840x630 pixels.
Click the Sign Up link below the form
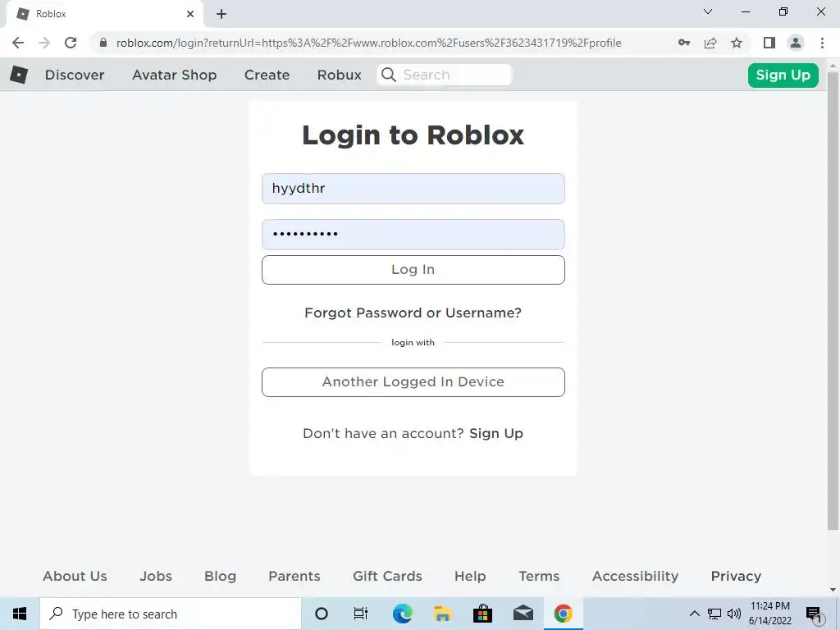[496, 433]
